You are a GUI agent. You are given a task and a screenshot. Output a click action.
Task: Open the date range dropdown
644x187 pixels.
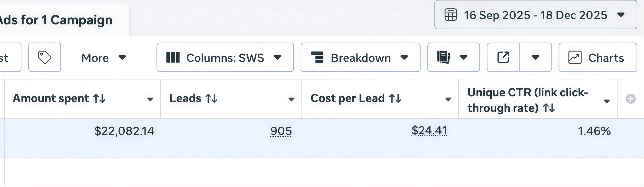click(621, 15)
